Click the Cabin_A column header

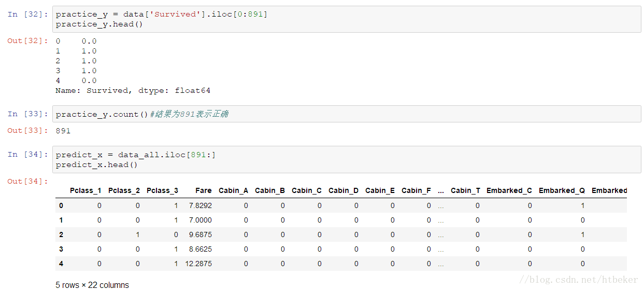click(x=233, y=190)
